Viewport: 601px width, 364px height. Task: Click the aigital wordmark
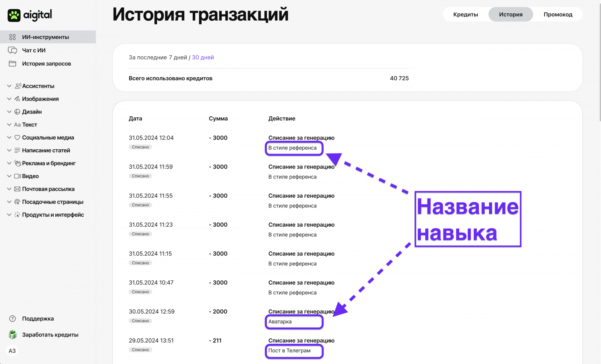coord(38,15)
